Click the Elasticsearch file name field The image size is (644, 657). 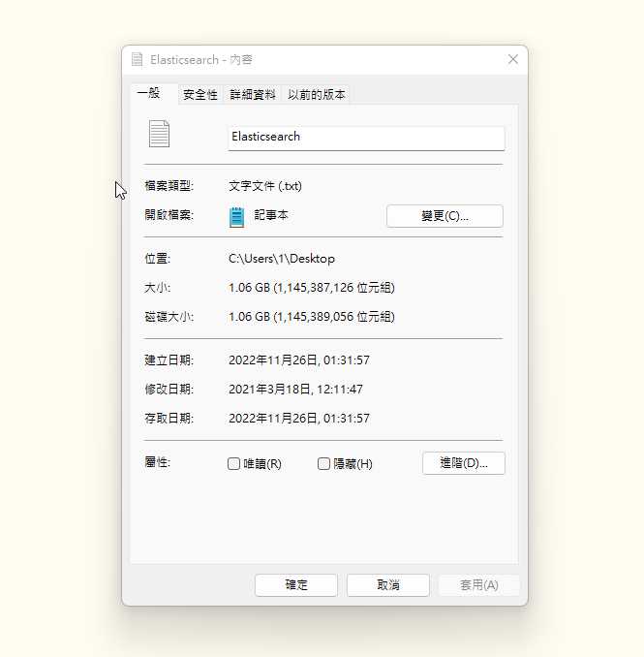pyautogui.click(x=366, y=138)
